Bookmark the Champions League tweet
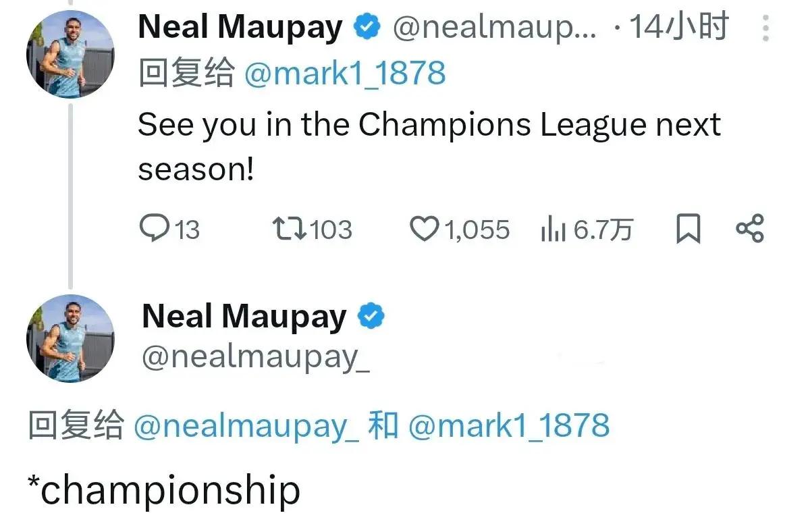Viewport: 810px width, 532px height. click(x=688, y=230)
